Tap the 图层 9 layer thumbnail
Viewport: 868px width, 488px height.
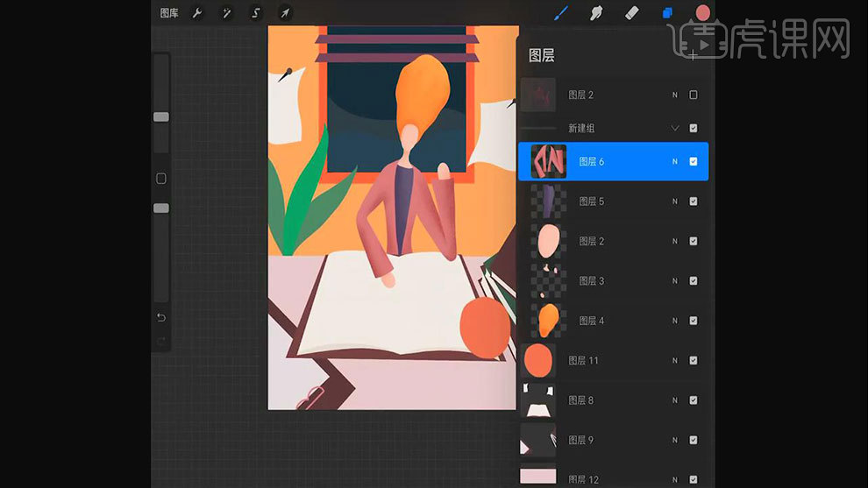coord(537,440)
